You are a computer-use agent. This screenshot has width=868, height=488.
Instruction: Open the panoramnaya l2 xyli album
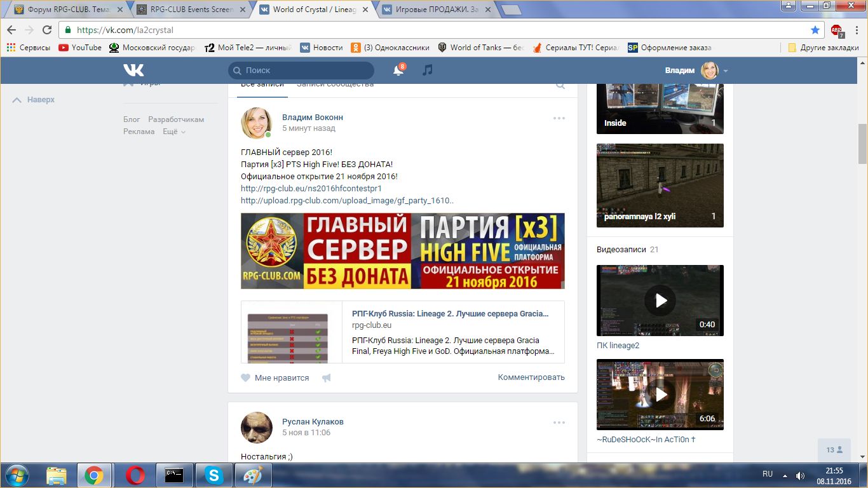click(660, 186)
